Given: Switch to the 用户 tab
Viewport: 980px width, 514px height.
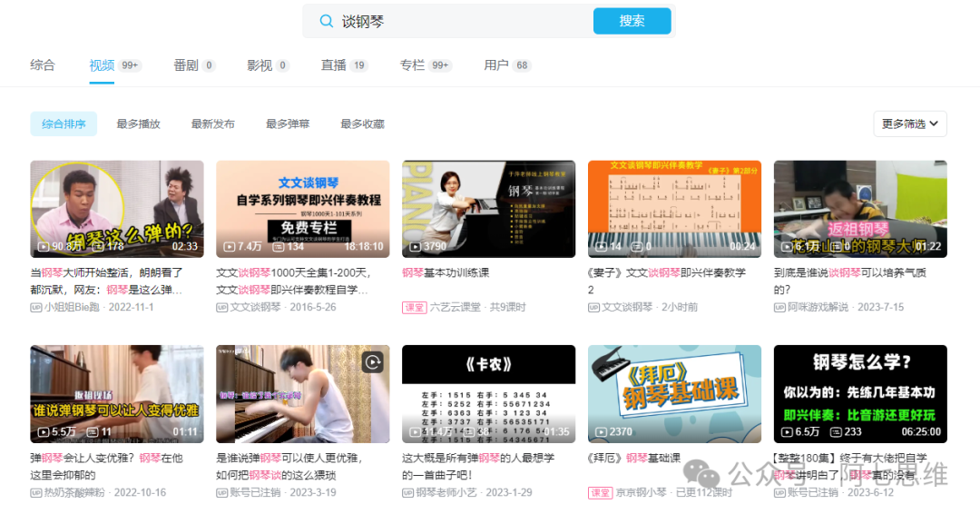Looking at the screenshot, I should tap(507, 65).
